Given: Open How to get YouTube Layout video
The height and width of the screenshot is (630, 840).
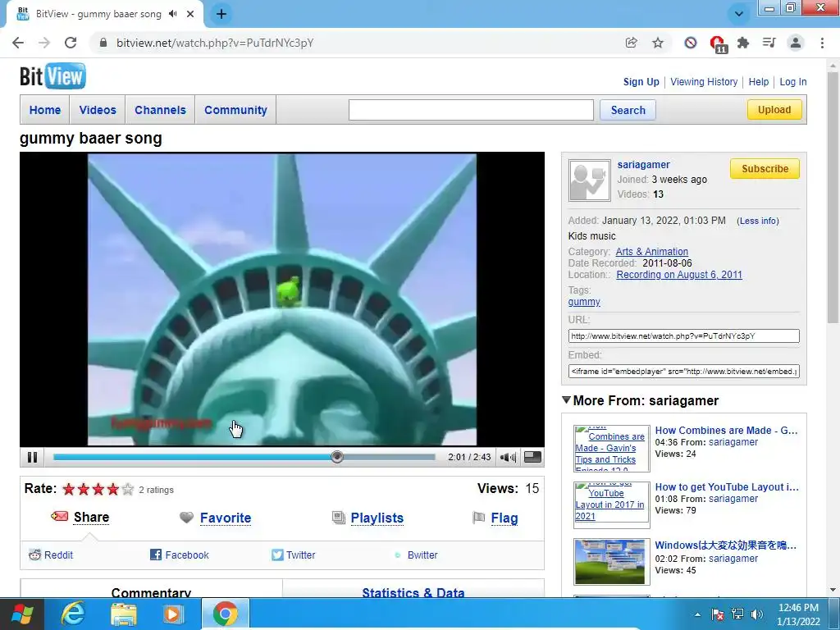Looking at the screenshot, I should pyautogui.click(x=727, y=487).
